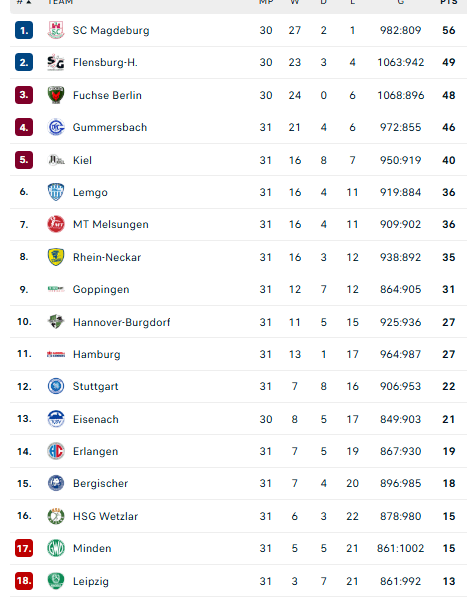The height and width of the screenshot is (599, 467).
Task: Open the HSG Wetzlar team link
Action: [105, 516]
